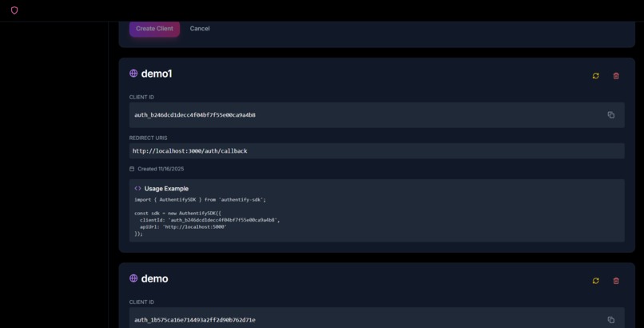Copy the demo1 client ID
This screenshot has width=644, height=328.
click(611, 115)
